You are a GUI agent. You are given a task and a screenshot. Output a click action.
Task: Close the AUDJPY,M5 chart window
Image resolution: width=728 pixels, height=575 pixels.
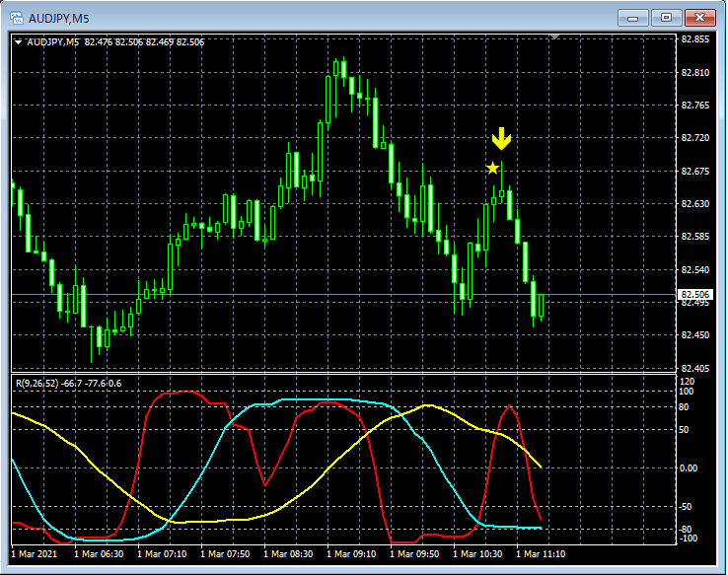pyautogui.click(x=700, y=18)
